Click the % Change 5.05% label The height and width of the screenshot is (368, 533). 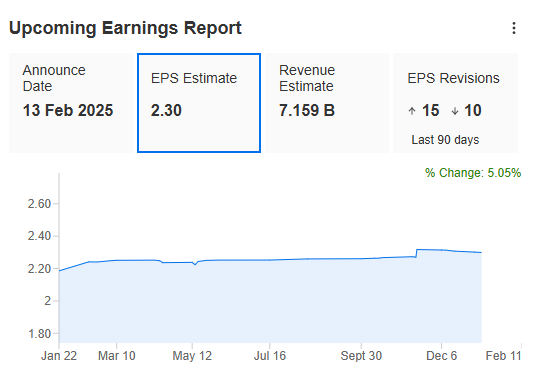tap(473, 173)
